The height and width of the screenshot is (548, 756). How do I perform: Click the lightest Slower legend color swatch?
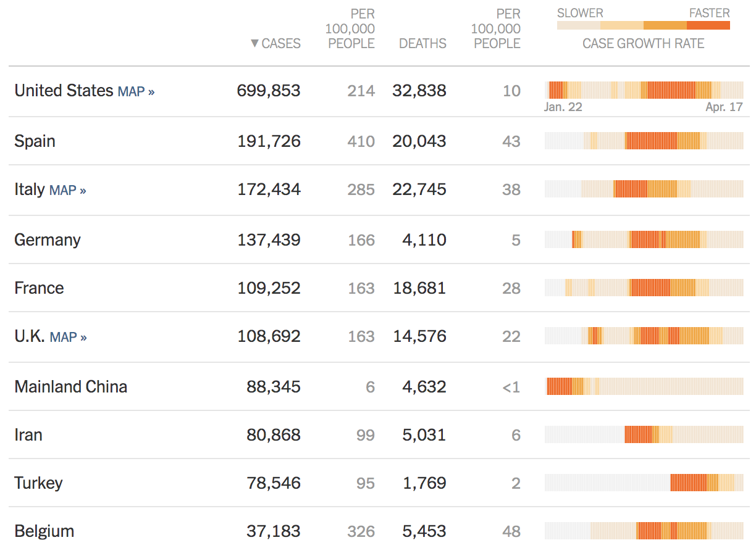[578, 26]
